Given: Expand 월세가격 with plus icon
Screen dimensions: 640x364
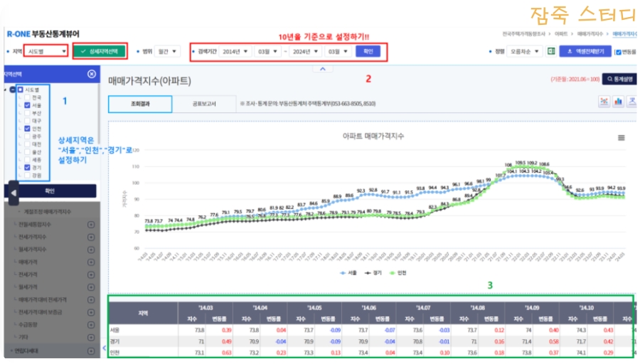Looking at the screenshot, I should click(91, 287).
